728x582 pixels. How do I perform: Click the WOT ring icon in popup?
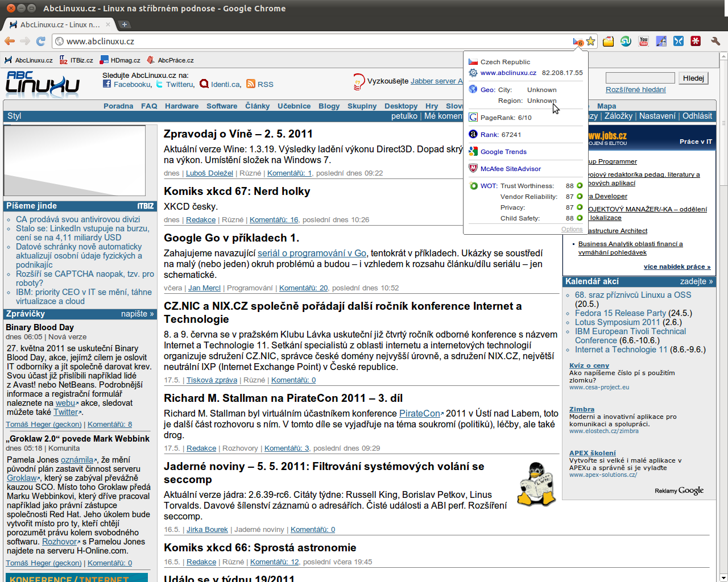(x=474, y=186)
